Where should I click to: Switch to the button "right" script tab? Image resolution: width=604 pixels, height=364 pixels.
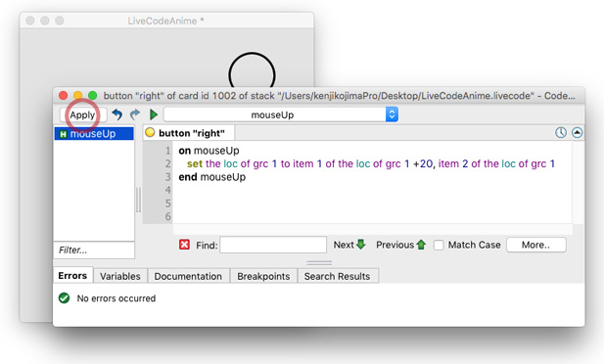pyautogui.click(x=189, y=133)
